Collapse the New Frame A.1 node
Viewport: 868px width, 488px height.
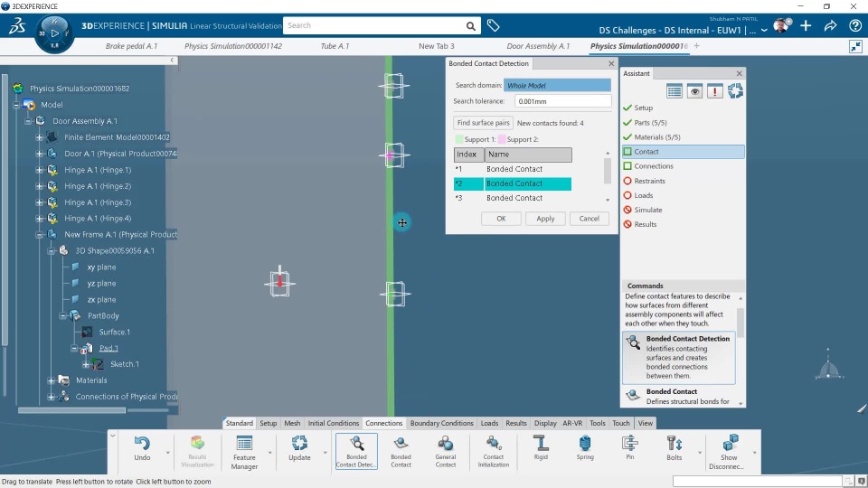coord(39,235)
